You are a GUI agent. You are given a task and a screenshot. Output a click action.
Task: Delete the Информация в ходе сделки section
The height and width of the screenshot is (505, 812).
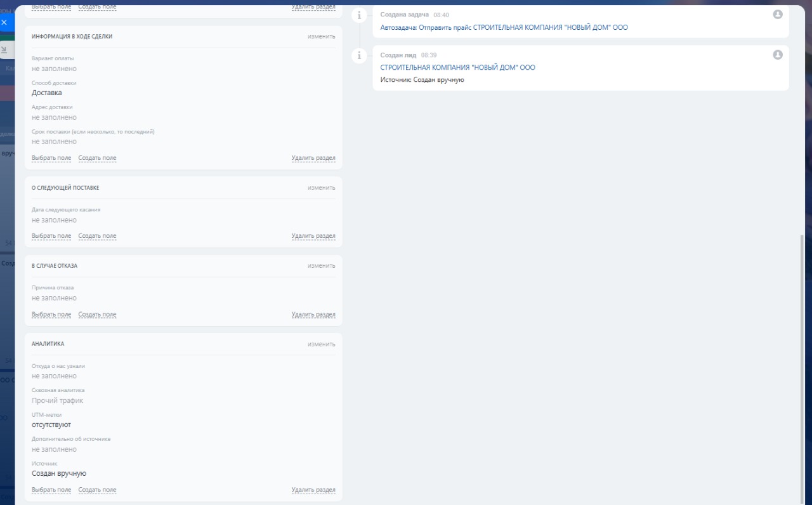point(313,158)
